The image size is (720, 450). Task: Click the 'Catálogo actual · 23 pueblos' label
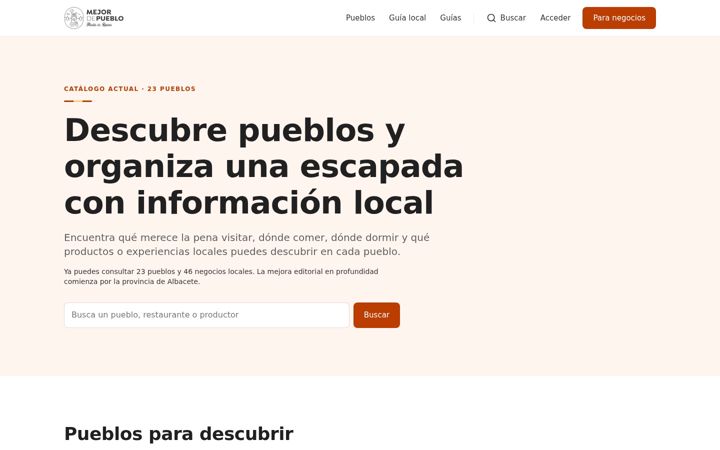coord(130,89)
